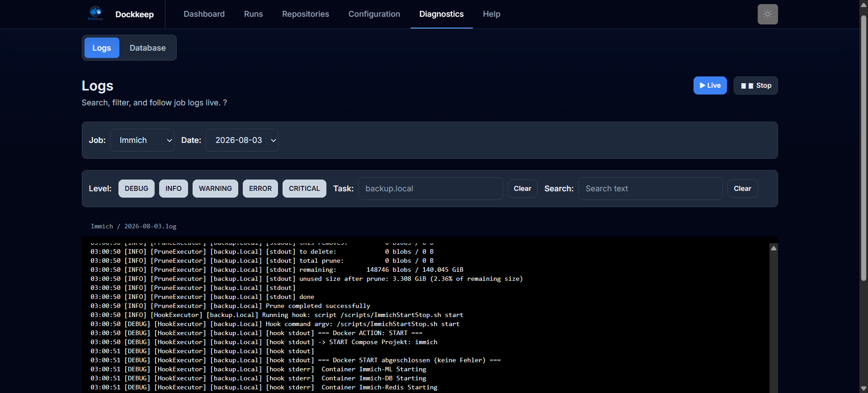Click the page scrollbar down arrow
The height and width of the screenshot is (393, 868).
tap(863, 388)
